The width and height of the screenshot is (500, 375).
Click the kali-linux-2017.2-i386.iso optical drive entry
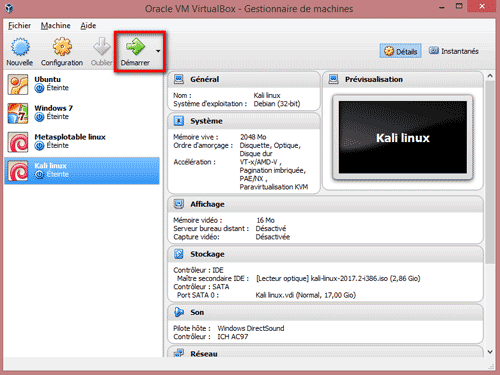[x=338, y=278]
